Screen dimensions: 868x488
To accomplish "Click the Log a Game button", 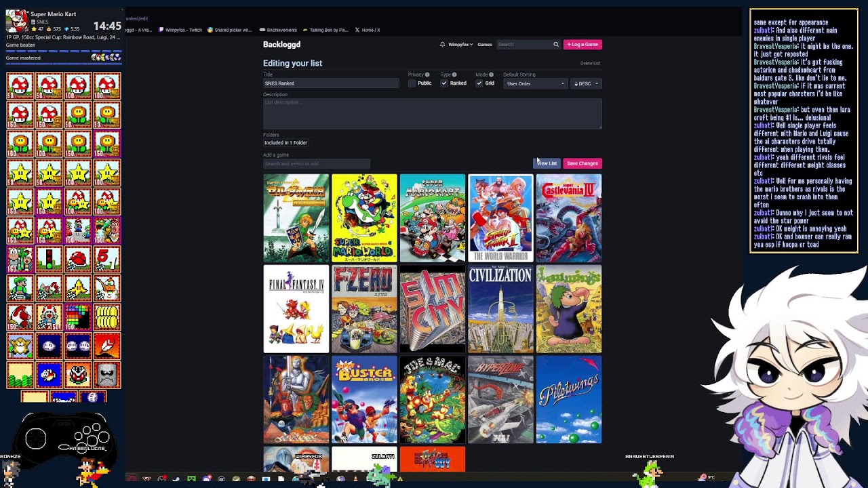I will (x=583, y=45).
